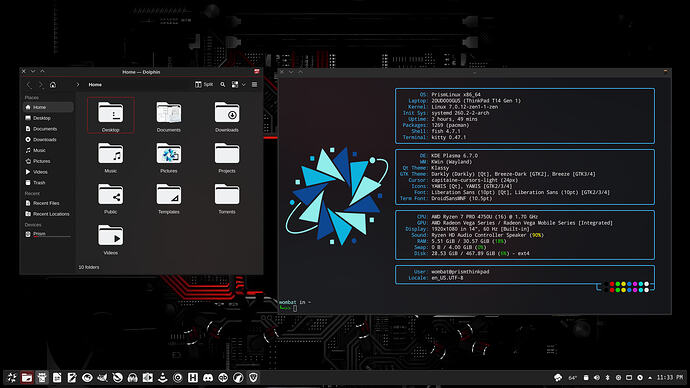Open display settings tray icon
The image size is (690, 388).
(629, 377)
